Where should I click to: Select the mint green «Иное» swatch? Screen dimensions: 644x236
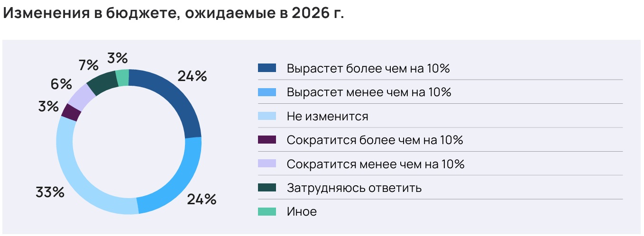coord(267,212)
